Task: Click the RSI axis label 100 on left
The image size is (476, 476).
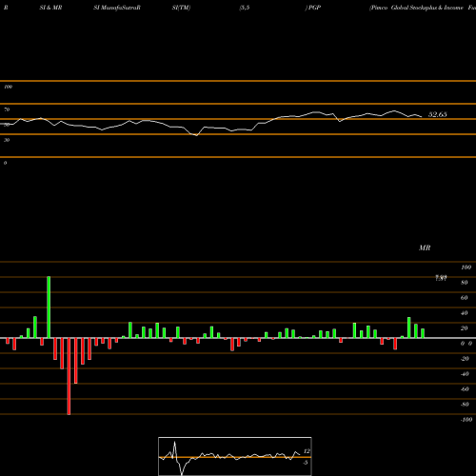Action: pyautogui.click(x=8, y=87)
